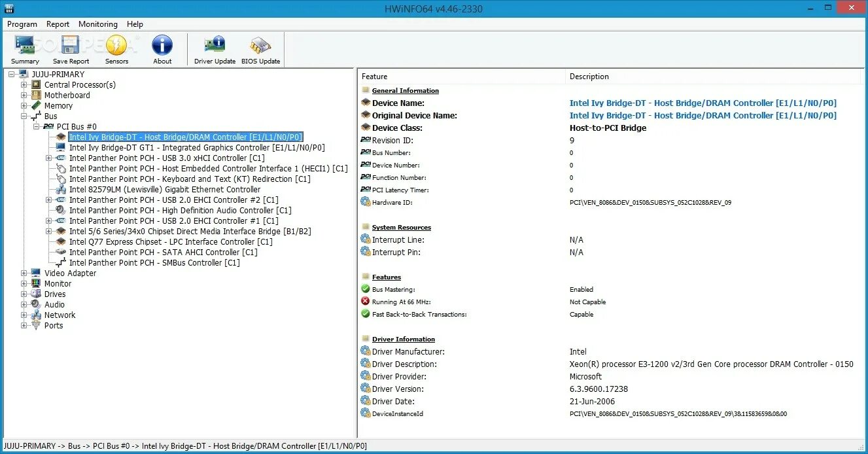Click the Bus Mastering green check icon
Screen dimensions: 868x454
pyautogui.click(x=365, y=289)
